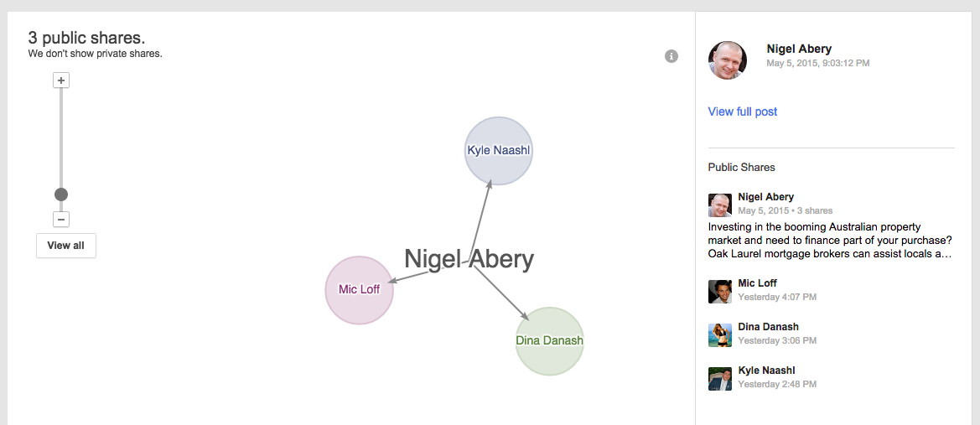980x425 pixels.
Task: Click Dina Danash's avatar in shares list
Action: click(x=720, y=334)
